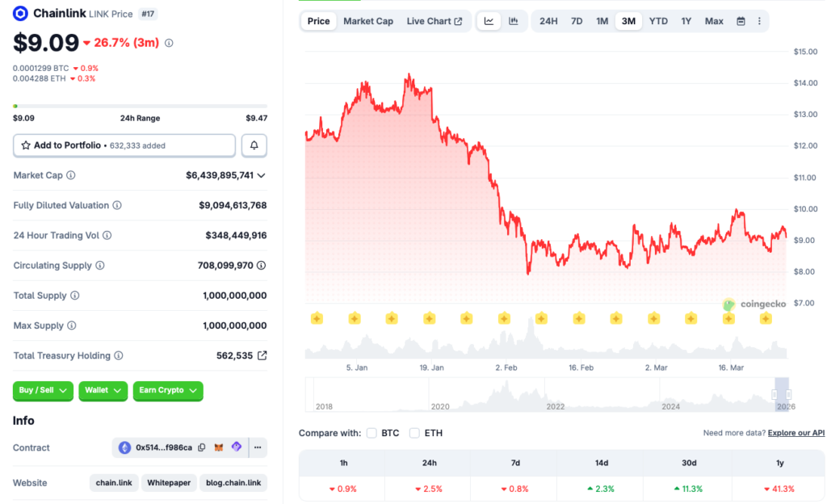Open the calendar date range picker

tap(741, 21)
